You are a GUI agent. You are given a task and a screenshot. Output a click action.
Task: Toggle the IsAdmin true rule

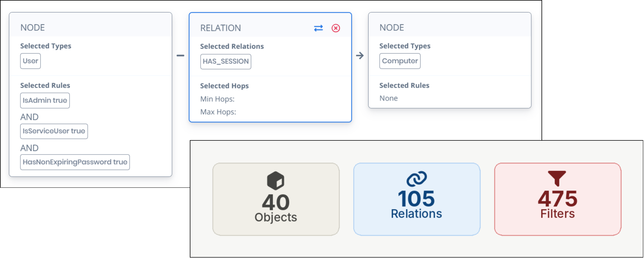coord(45,100)
